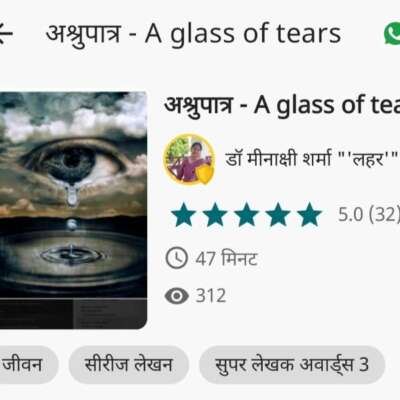The image size is (400, 400).
Task: Tap the book title next to the cover
Action: click(x=282, y=106)
